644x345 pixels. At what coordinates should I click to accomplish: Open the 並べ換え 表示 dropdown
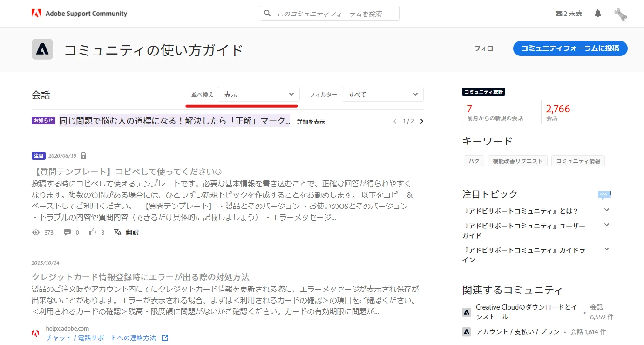pyautogui.click(x=259, y=94)
